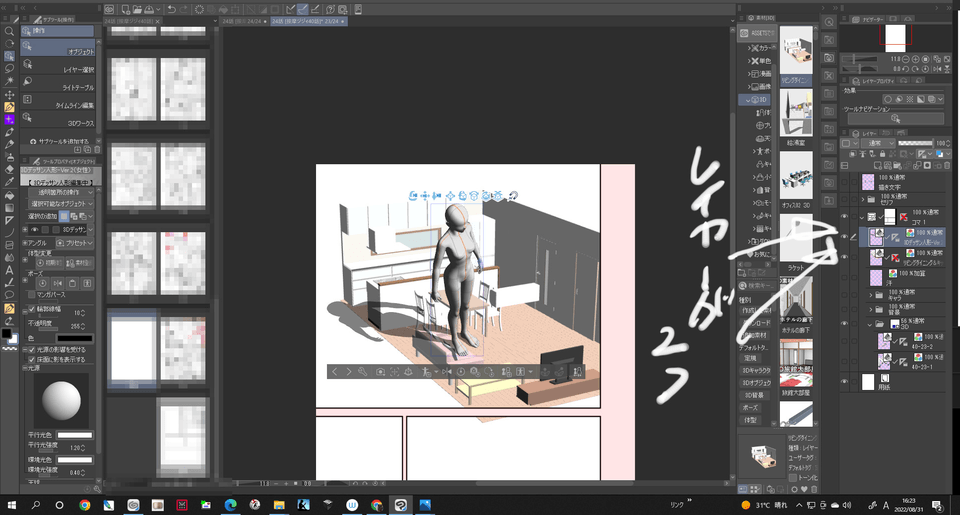Toggle the 光源の影響を受ける checkbox
Screen dimensions: 960x515
coord(32,350)
